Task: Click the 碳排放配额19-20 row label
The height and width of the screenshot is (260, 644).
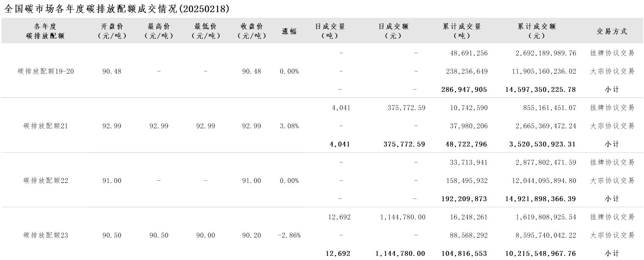Action: click(46, 71)
